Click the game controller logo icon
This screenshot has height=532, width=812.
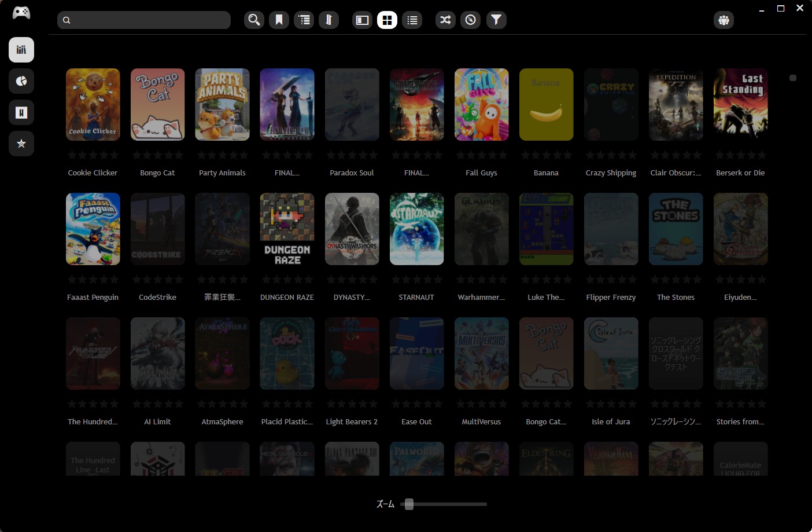click(21, 13)
